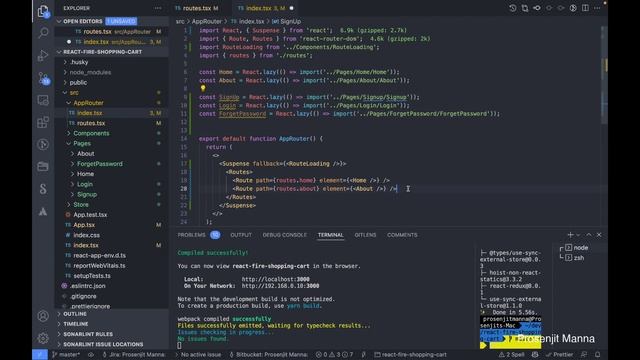Click the git commit toggle icon in editor toolbar
Viewport: 640px width, 360px height.
pos(537,8)
